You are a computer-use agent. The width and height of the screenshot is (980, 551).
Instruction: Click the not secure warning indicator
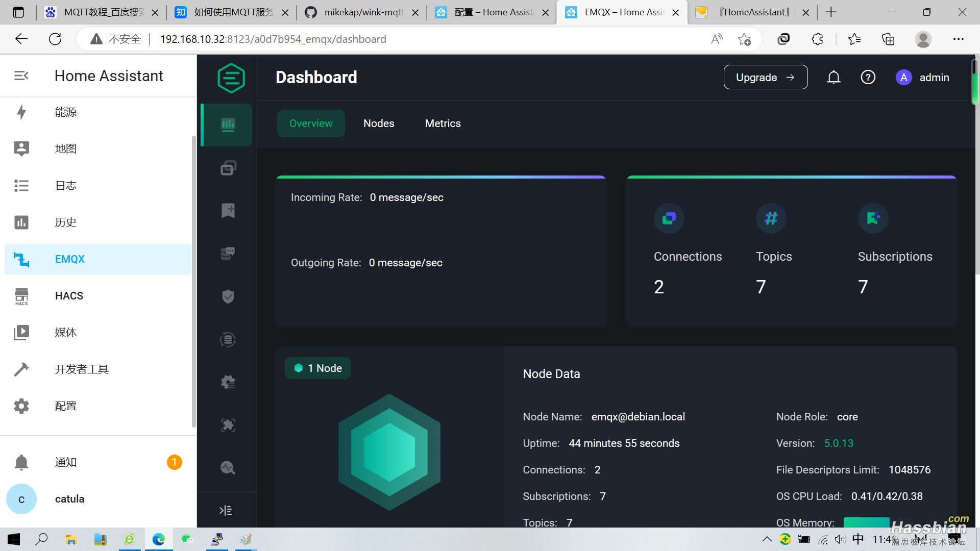116,39
